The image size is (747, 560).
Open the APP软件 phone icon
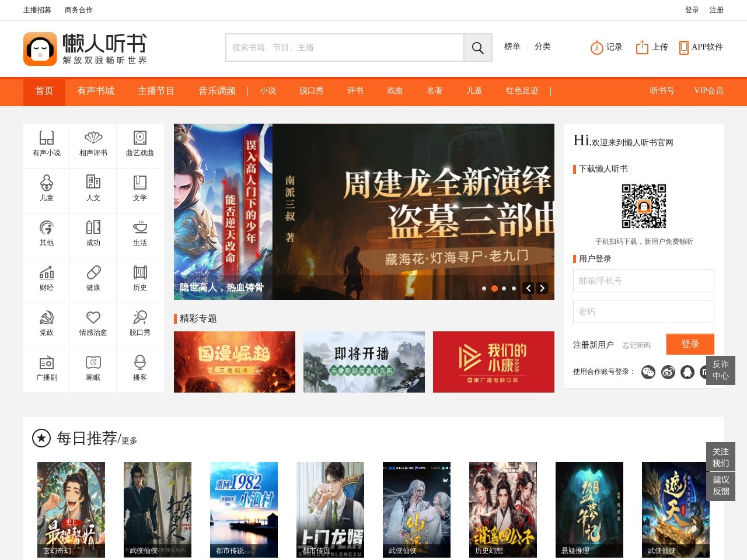(684, 47)
